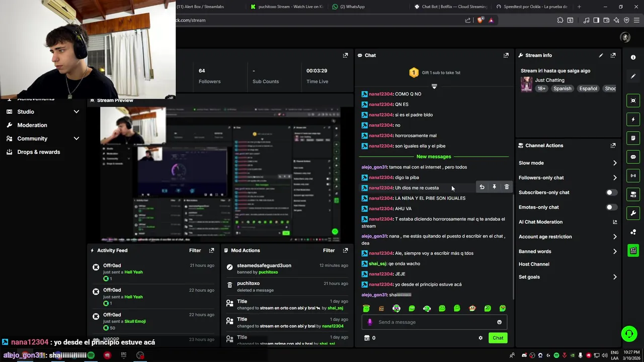Collapse the gift sub leaderboard arrow

434,86
